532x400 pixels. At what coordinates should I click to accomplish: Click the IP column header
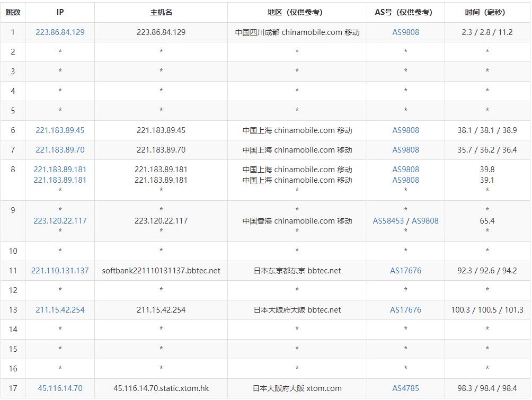(x=60, y=12)
